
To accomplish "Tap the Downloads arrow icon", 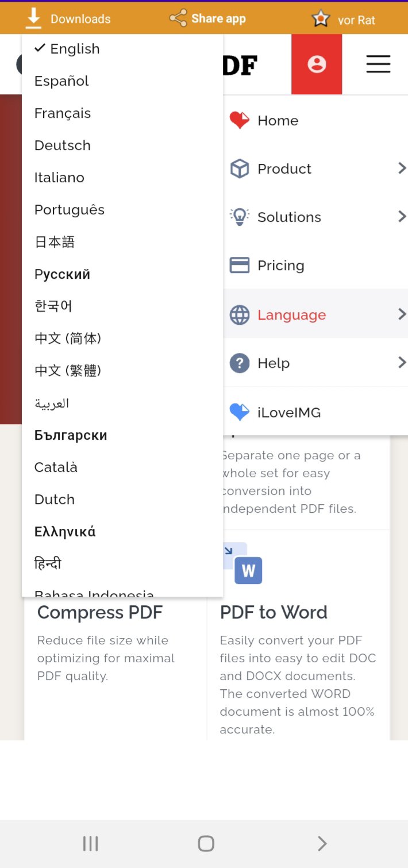I will pos(34,19).
